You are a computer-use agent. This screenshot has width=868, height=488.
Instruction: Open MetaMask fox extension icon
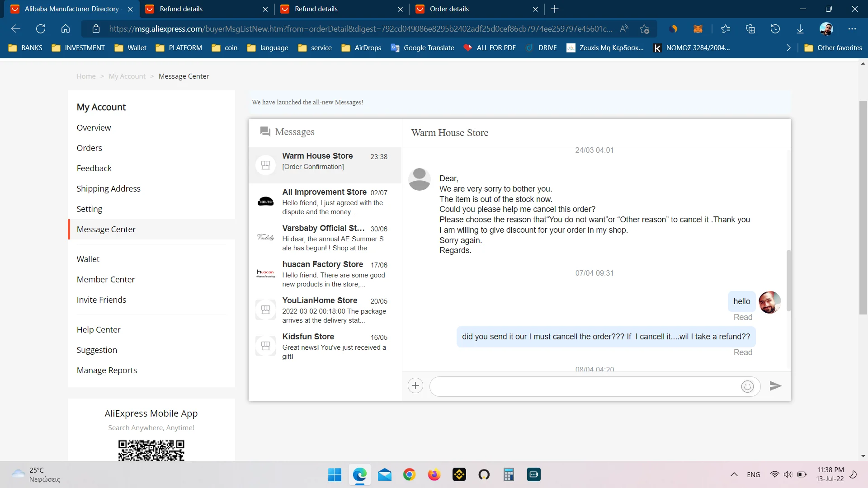click(x=698, y=29)
